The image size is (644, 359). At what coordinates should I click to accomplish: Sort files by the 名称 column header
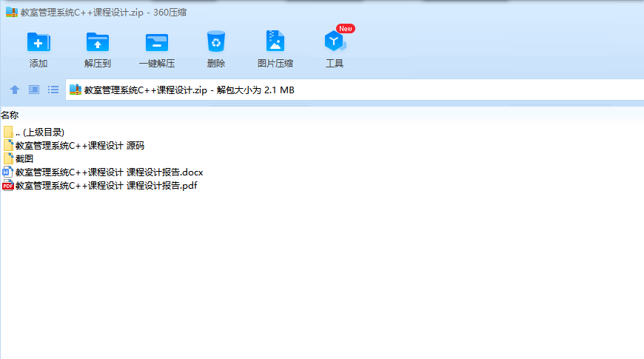click(x=10, y=115)
